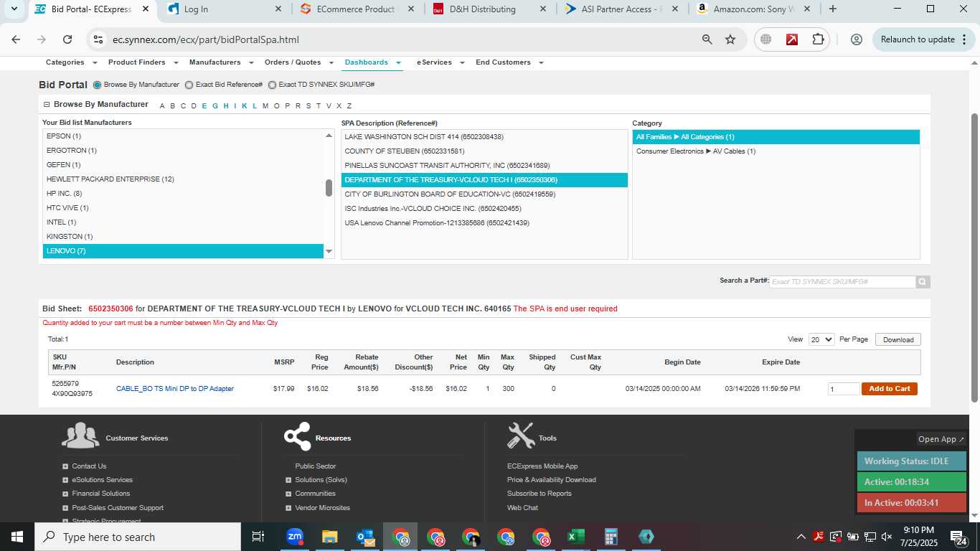Open the Categories dropdown menu
This screenshot has height=551, width=980.
(70, 62)
